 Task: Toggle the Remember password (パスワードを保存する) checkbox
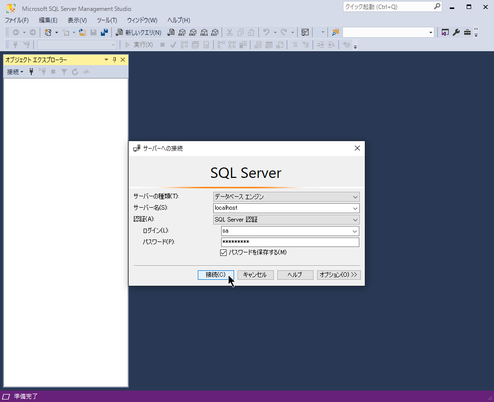point(223,253)
